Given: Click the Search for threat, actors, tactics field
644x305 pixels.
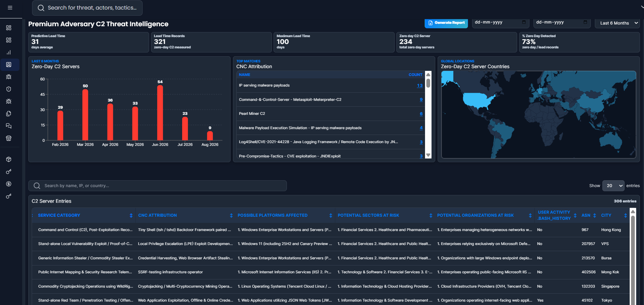Looking at the screenshot, I should point(87,8).
